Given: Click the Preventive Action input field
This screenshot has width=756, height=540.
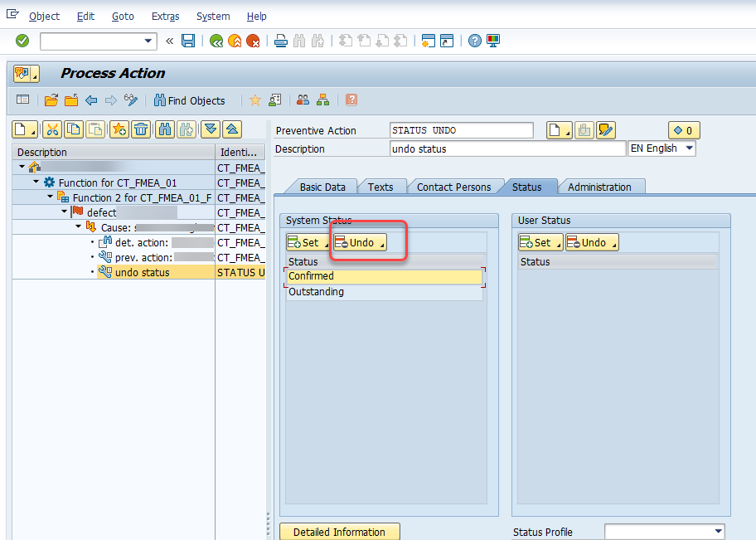Looking at the screenshot, I should click(x=462, y=130).
